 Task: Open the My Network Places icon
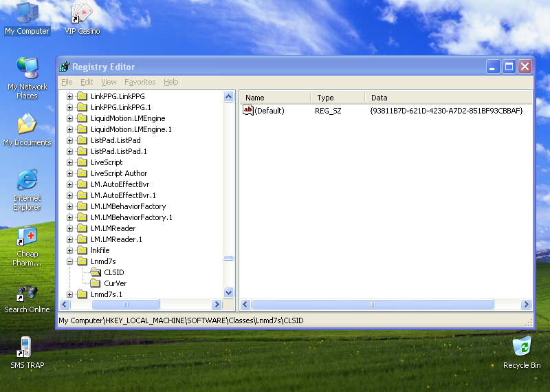coord(27,68)
